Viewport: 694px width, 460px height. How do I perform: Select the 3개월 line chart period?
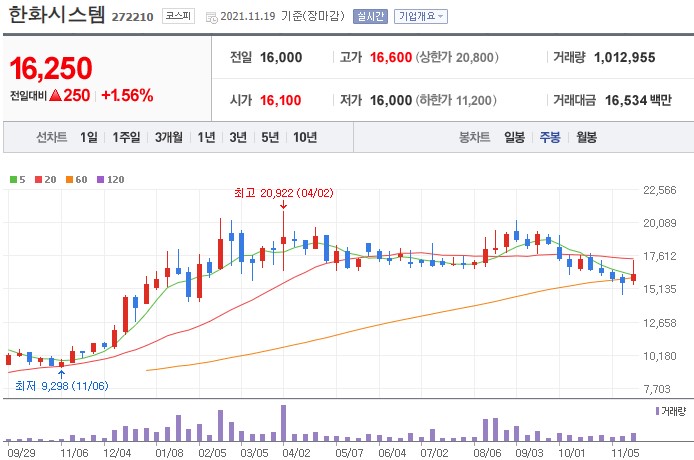[x=169, y=137]
